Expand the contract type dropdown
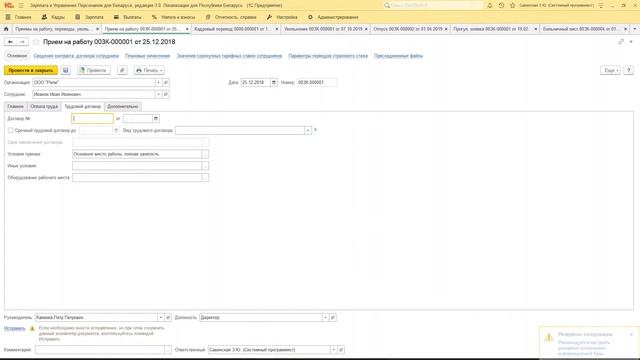The width and height of the screenshot is (640, 360). point(308,130)
